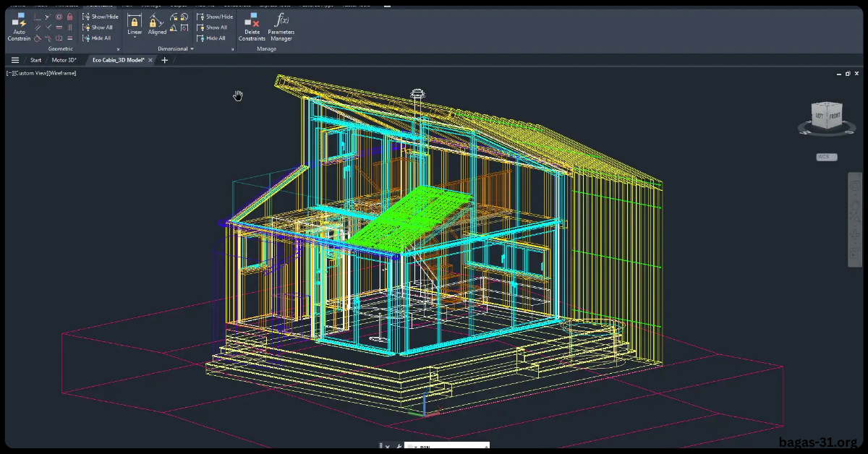Apply the Fix (lock) geometric constraint
This screenshot has width=868, height=454.
69,17
